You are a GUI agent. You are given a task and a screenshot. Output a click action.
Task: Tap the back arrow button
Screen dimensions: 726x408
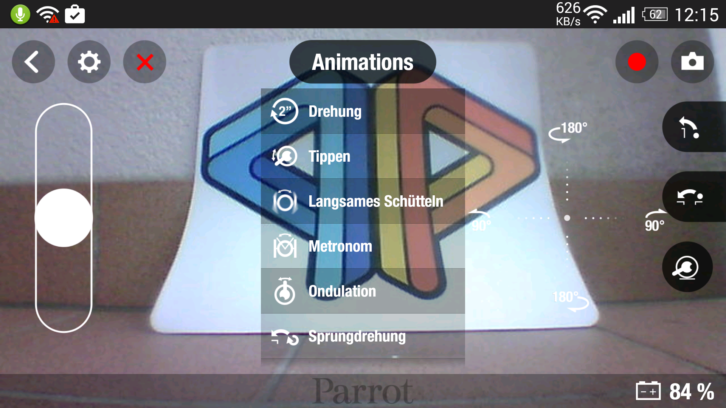pos(33,62)
